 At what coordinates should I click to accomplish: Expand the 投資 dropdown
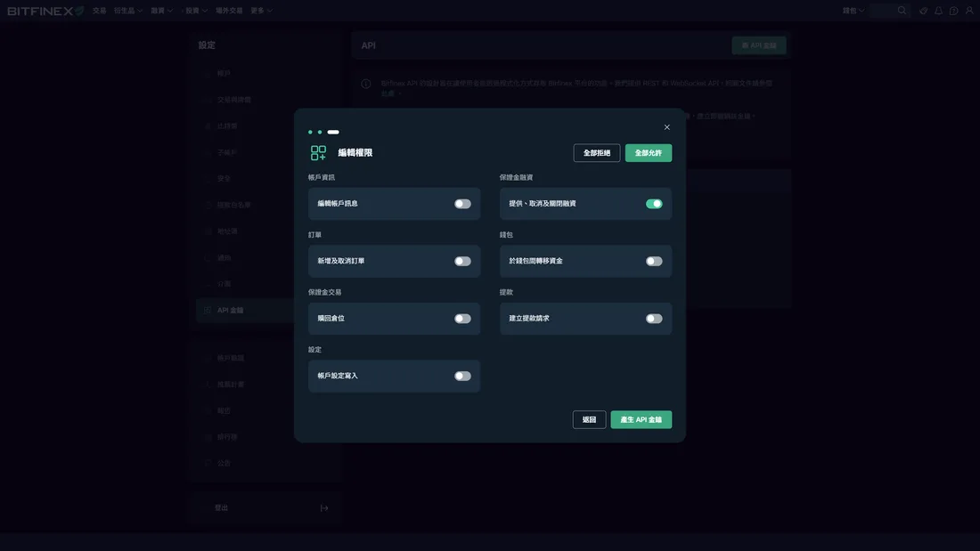[x=196, y=11]
